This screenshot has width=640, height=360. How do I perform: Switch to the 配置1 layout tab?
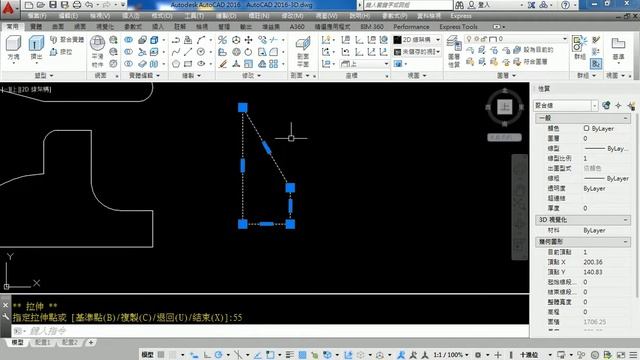pyautogui.click(x=43, y=342)
